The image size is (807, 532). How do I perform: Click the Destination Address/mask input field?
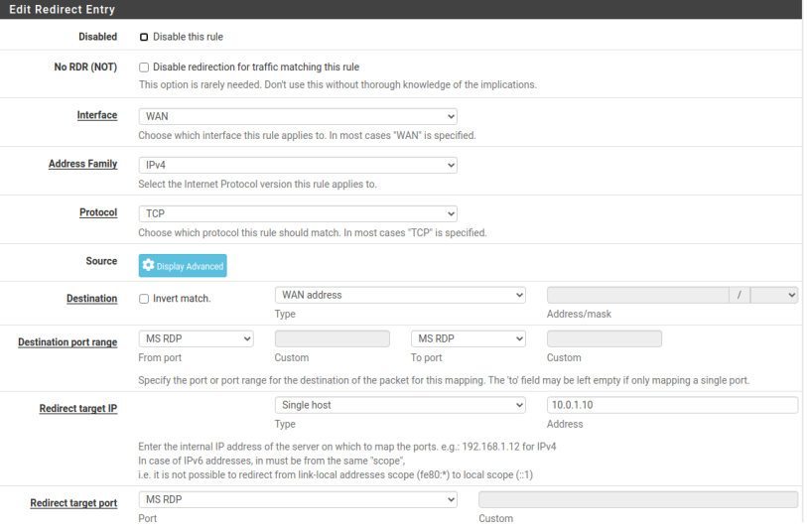tap(637, 296)
